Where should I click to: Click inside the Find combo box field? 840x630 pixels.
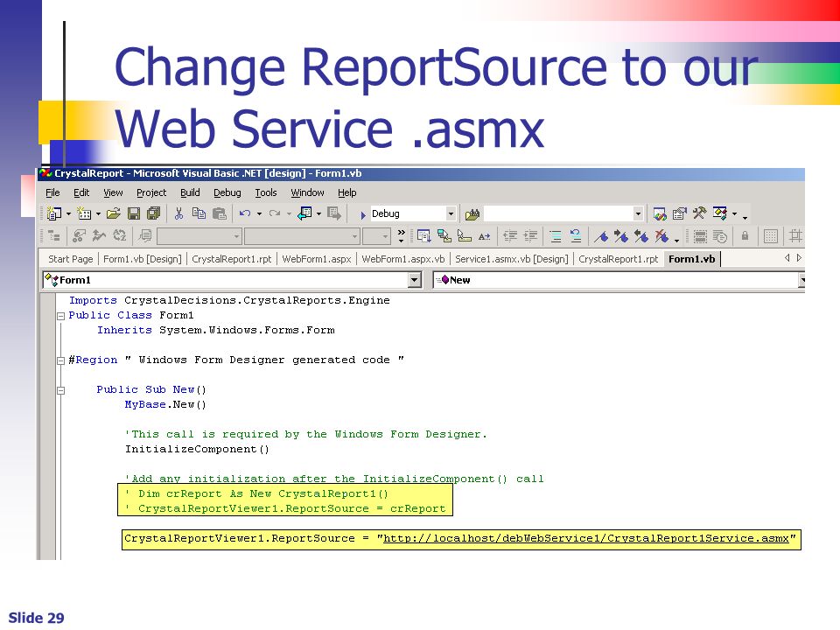(x=557, y=213)
